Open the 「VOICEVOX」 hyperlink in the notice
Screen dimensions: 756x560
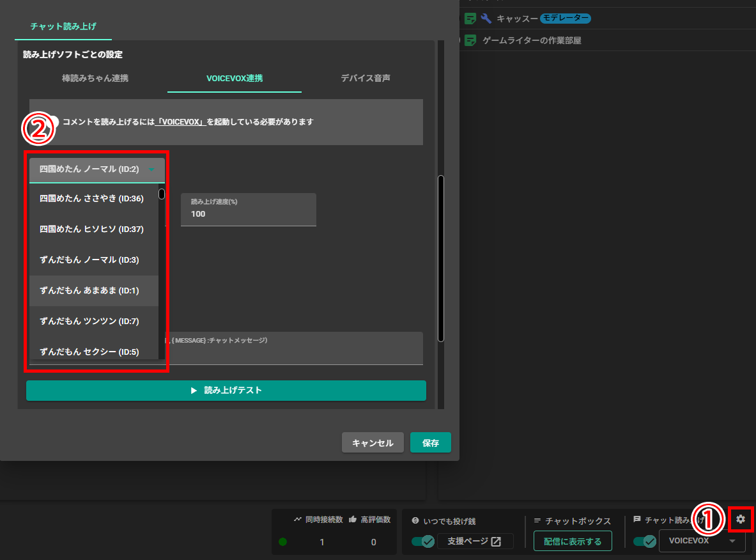click(x=181, y=122)
